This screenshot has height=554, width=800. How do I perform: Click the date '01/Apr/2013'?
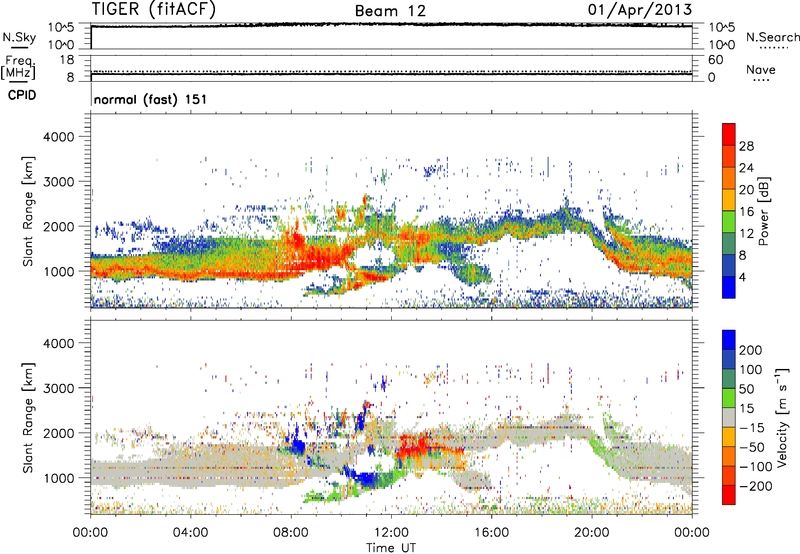640,10
